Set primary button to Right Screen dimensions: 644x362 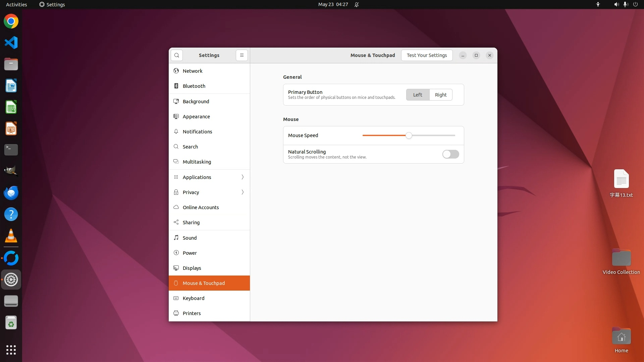point(440,95)
